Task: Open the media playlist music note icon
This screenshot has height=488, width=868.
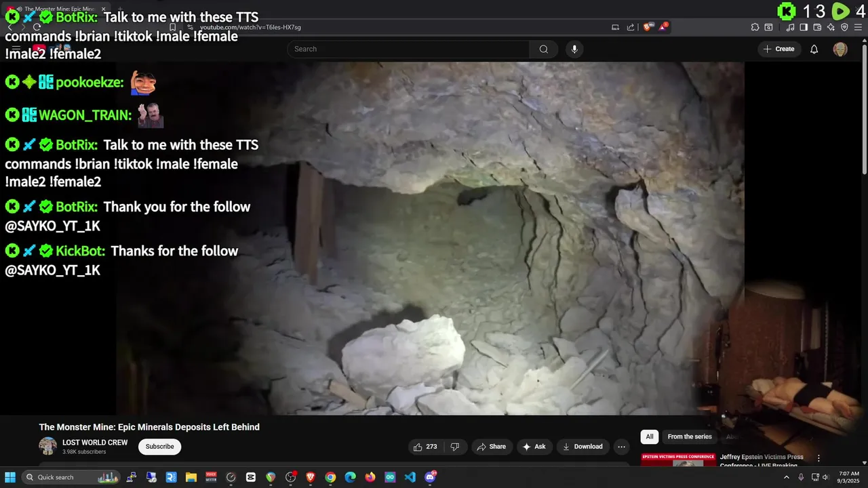Action: click(x=791, y=27)
